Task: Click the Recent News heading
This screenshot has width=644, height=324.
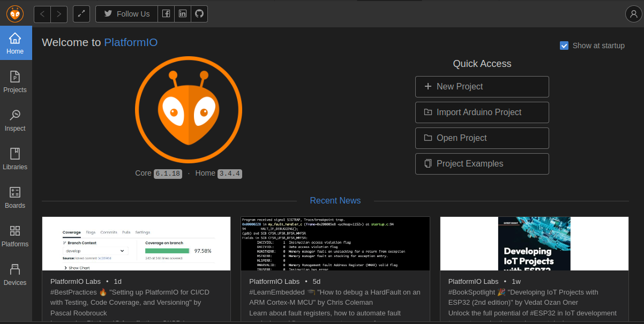Action: pos(335,200)
